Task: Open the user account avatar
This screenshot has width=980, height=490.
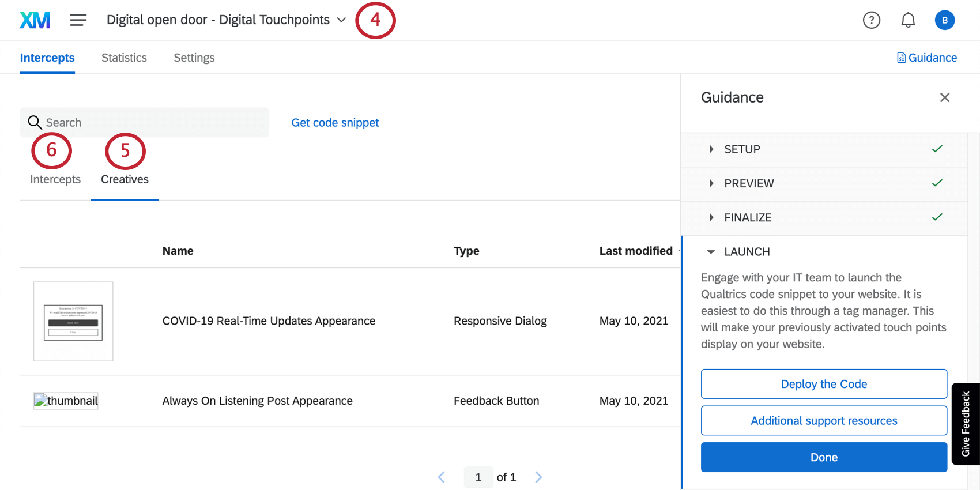Action: point(944,20)
